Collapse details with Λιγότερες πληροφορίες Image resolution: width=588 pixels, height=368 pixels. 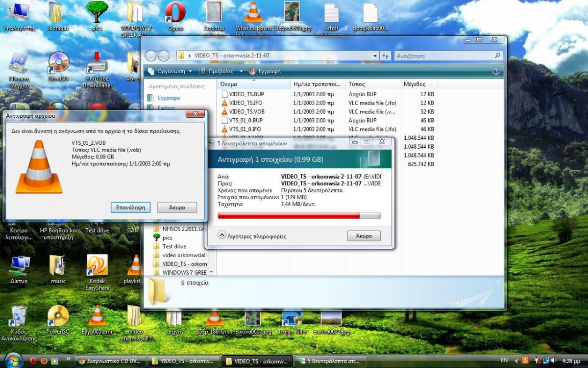pyautogui.click(x=252, y=236)
